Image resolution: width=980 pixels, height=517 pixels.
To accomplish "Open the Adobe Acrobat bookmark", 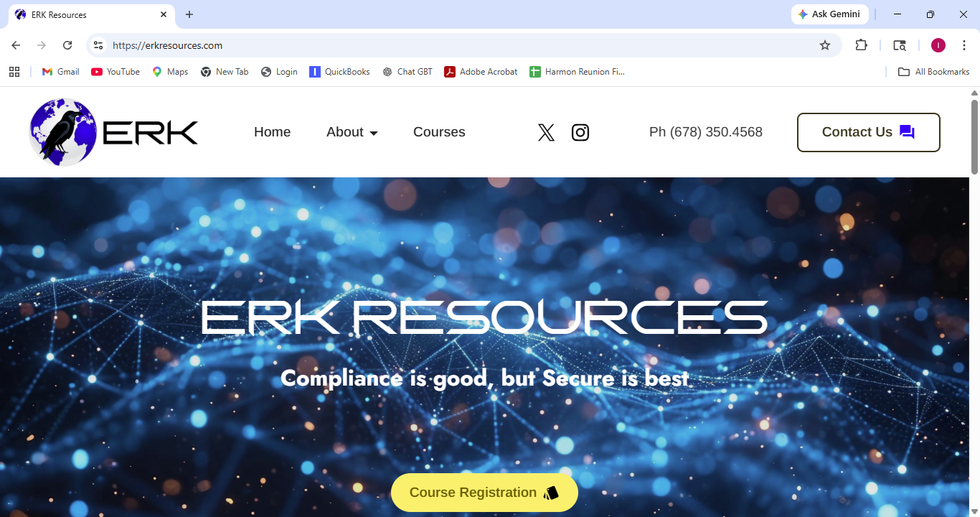I will tap(480, 71).
